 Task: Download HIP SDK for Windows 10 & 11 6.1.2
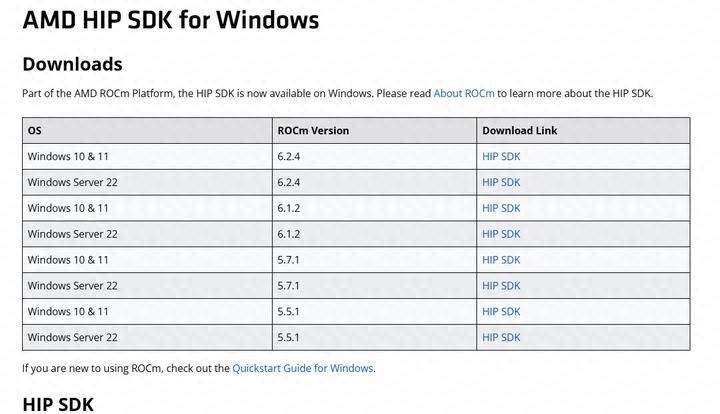[501, 208]
